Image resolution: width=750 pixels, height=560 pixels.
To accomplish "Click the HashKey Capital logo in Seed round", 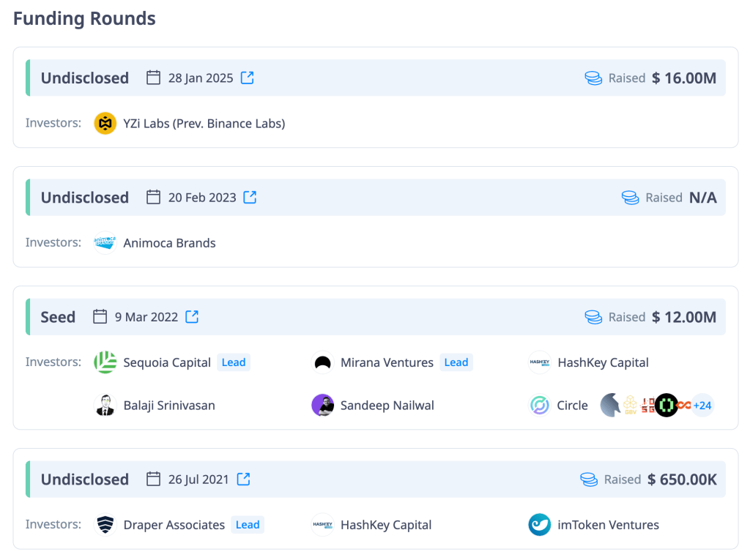I will [x=539, y=362].
